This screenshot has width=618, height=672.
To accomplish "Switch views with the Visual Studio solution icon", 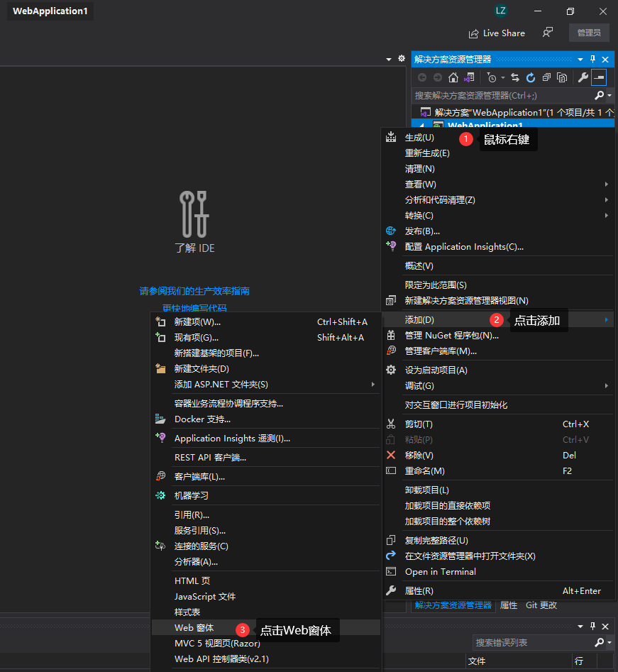I will [x=469, y=77].
